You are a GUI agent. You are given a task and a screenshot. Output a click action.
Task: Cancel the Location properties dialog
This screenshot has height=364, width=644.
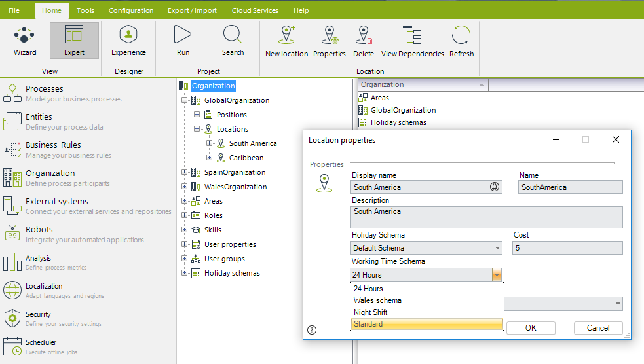[x=598, y=327]
